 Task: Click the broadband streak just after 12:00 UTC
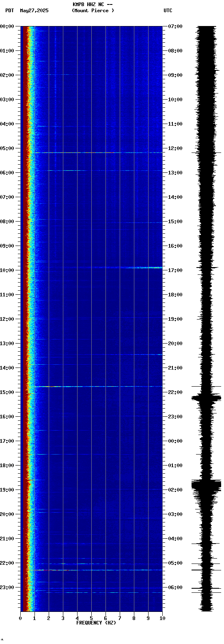(x=99, y=153)
